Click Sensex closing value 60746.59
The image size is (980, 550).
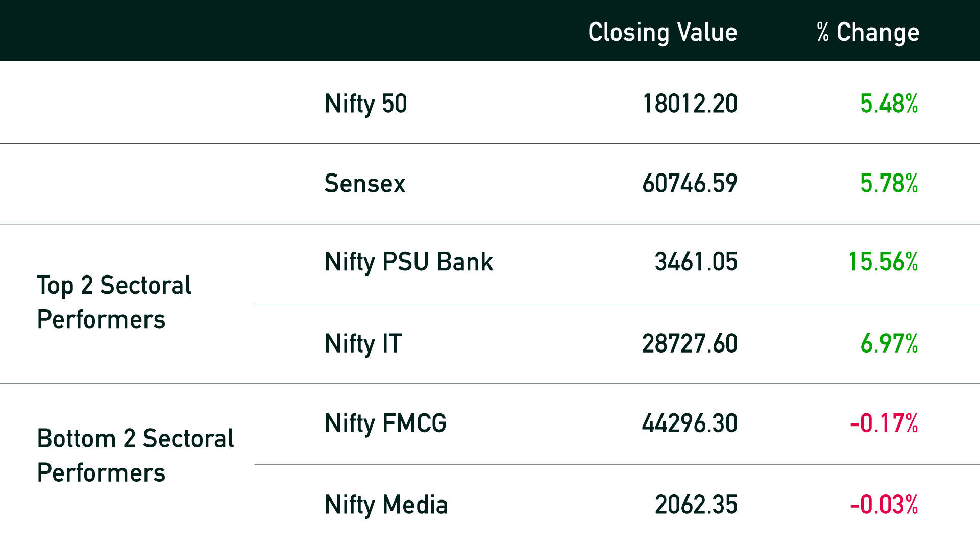coord(690,183)
